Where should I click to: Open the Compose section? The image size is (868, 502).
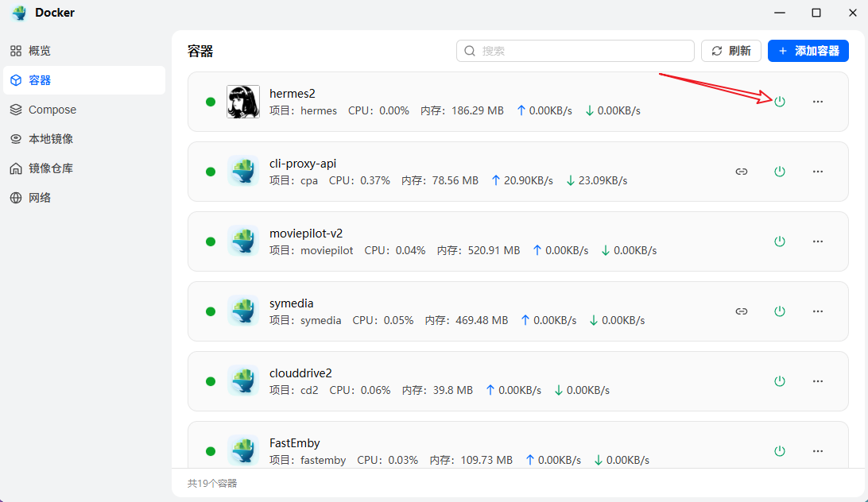[x=84, y=110]
